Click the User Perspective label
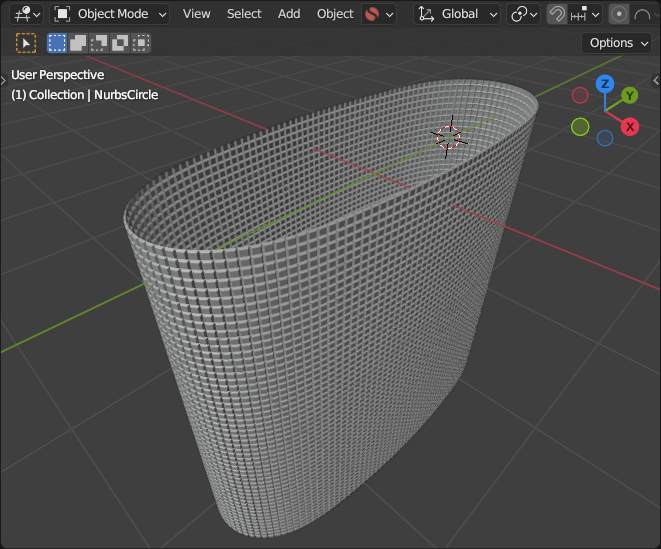Image resolution: width=661 pixels, height=549 pixels. pyautogui.click(x=57, y=75)
